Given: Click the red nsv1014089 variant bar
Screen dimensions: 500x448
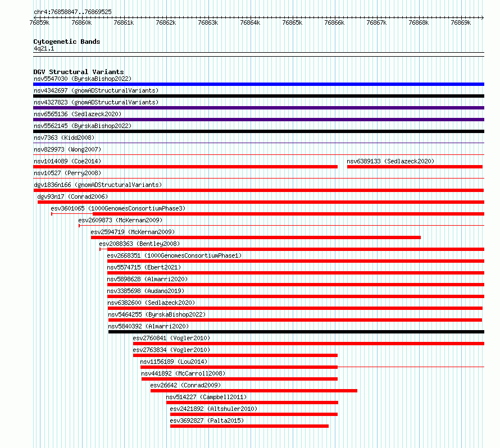Looking at the screenshot, I should coord(185,167).
